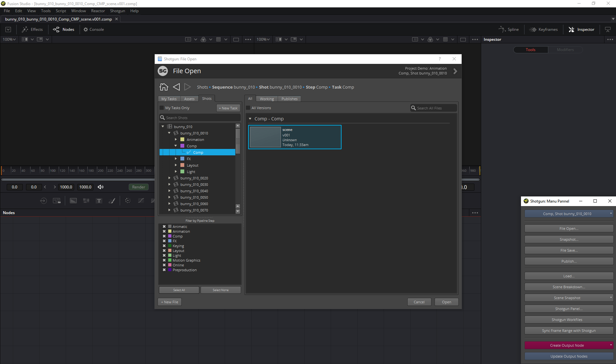Add a Background node from toolbar
This screenshot has height=364, width=616.
pyautogui.click(x=73, y=201)
